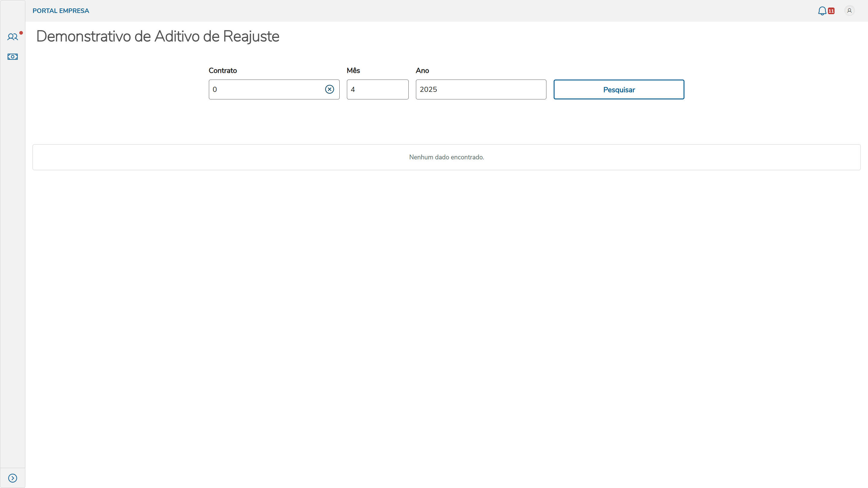This screenshot has height=488, width=868.
Task: Click the Ano field label
Action: [422, 70]
